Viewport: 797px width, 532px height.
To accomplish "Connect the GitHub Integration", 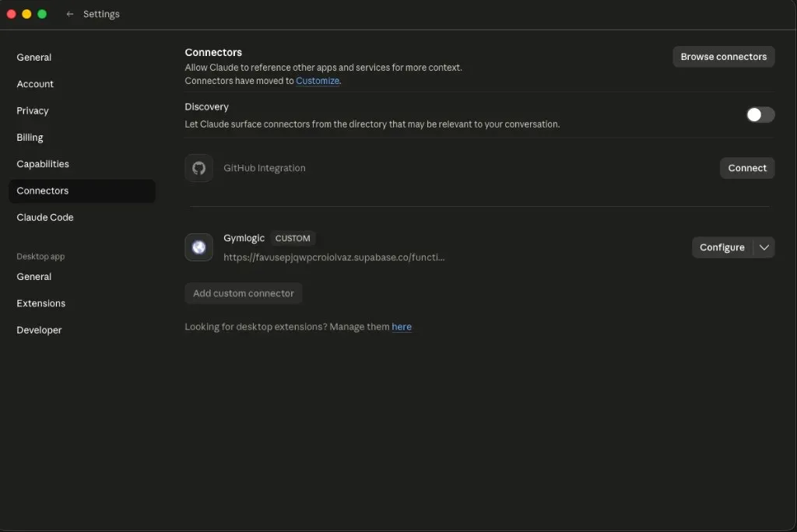I will point(746,168).
